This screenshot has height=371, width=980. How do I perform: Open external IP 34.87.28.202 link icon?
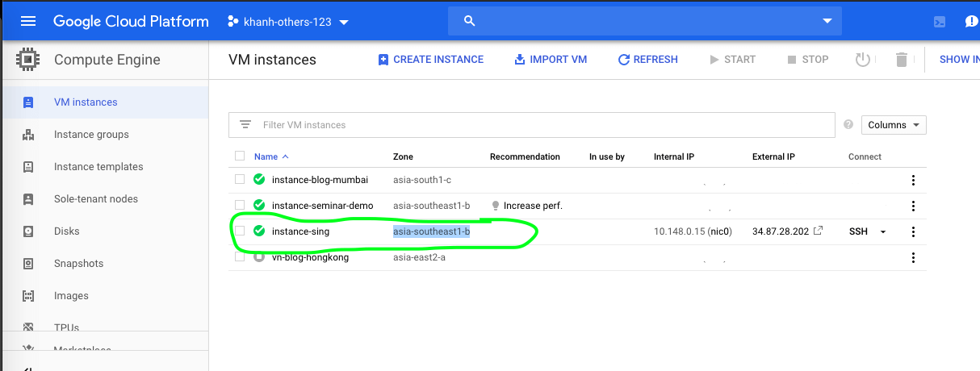[x=818, y=231]
